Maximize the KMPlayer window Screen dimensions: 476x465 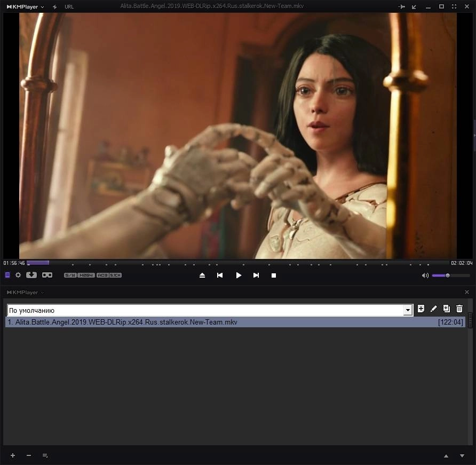pyautogui.click(x=441, y=7)
